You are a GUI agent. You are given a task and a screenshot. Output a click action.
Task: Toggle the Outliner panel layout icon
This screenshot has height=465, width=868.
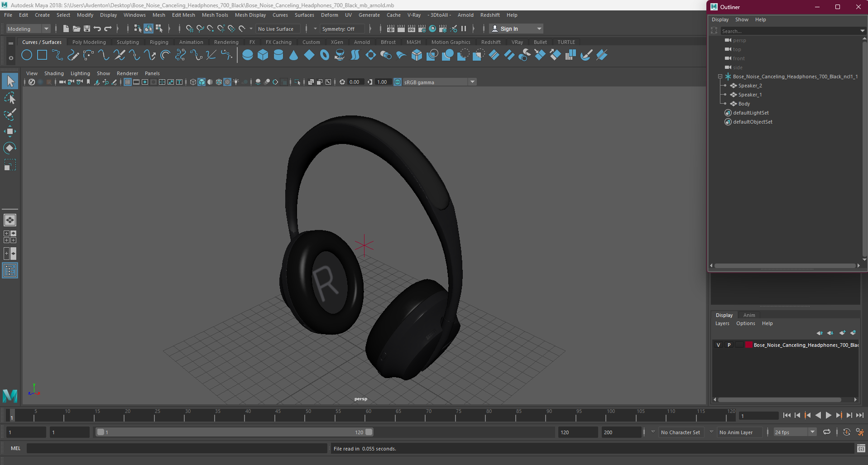pyautogui.click(x=10, y=270)
